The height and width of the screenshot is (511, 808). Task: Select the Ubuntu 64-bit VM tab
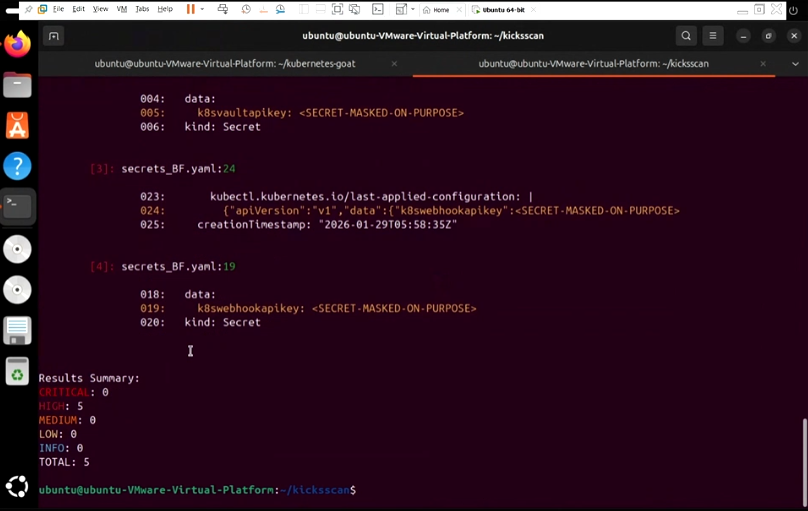pos(499,10)
